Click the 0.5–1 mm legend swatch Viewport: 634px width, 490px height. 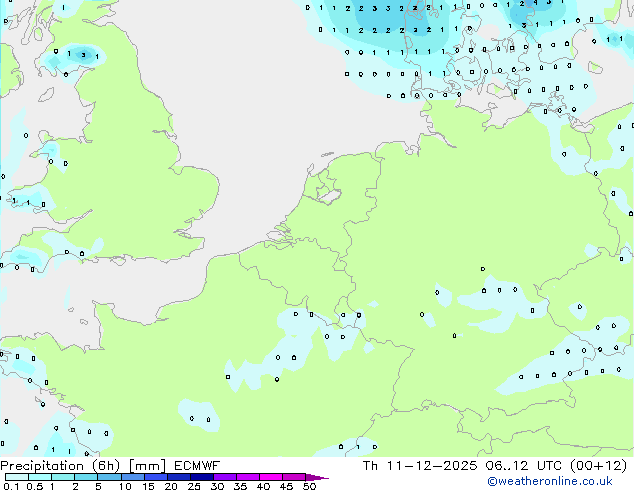[40, 477]
